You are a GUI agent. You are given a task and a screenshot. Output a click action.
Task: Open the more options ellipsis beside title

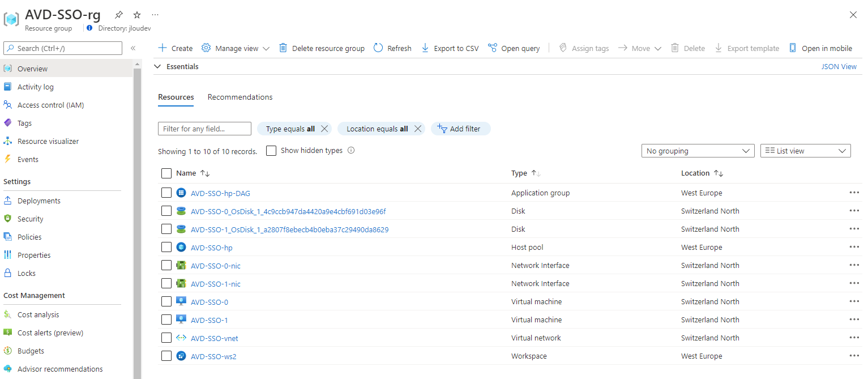point(155,15)
